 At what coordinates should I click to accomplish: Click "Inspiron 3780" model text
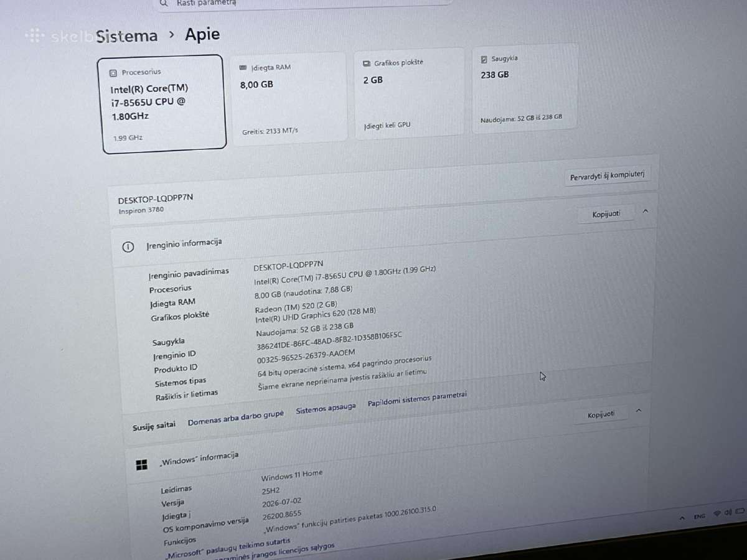[x=141, y=210]
